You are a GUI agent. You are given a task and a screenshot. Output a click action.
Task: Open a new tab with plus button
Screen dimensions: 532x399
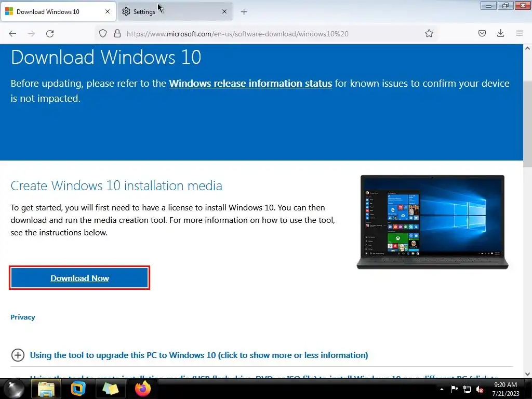244,12
